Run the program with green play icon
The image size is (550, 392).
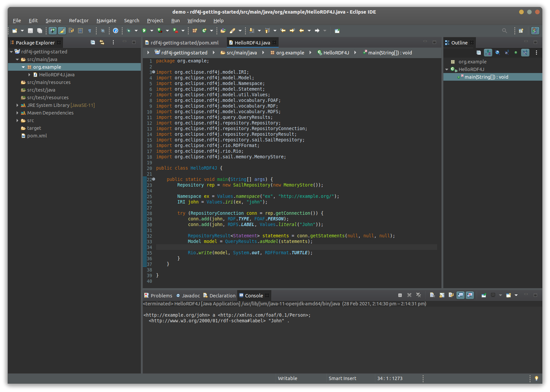click(144, 31)
